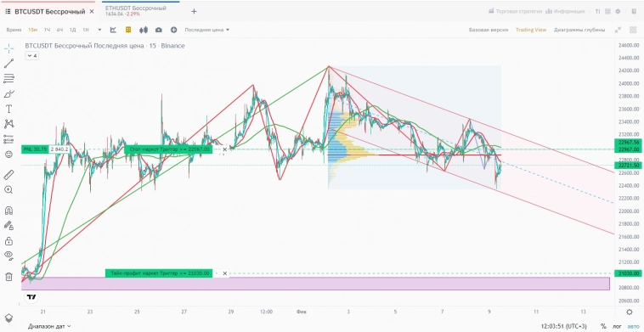
Task: Open the 'Диапазон дат' date range dropdown
Action: (49, 327)
